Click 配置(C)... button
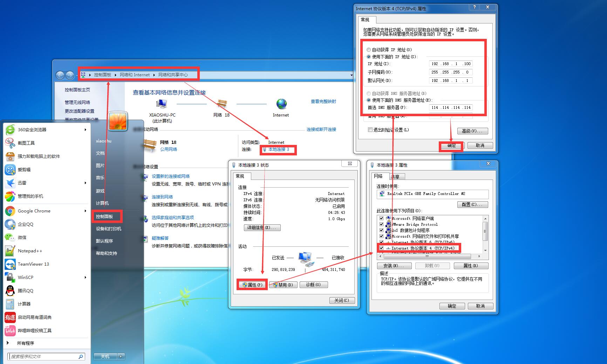The height and width of the screenshot is (364, 607). pyautogui.click(x=472, y=204)
